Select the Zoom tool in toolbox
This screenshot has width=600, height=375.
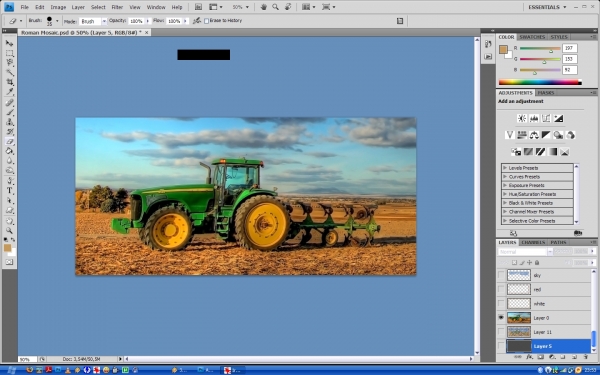click(10, 230)
